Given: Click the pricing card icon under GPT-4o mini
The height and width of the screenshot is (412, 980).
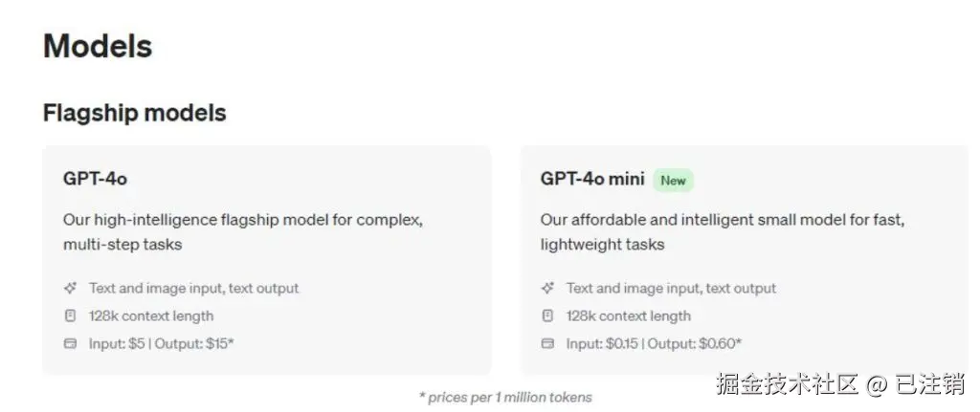Looking at the screenshot, I should [x=547, y=343].
